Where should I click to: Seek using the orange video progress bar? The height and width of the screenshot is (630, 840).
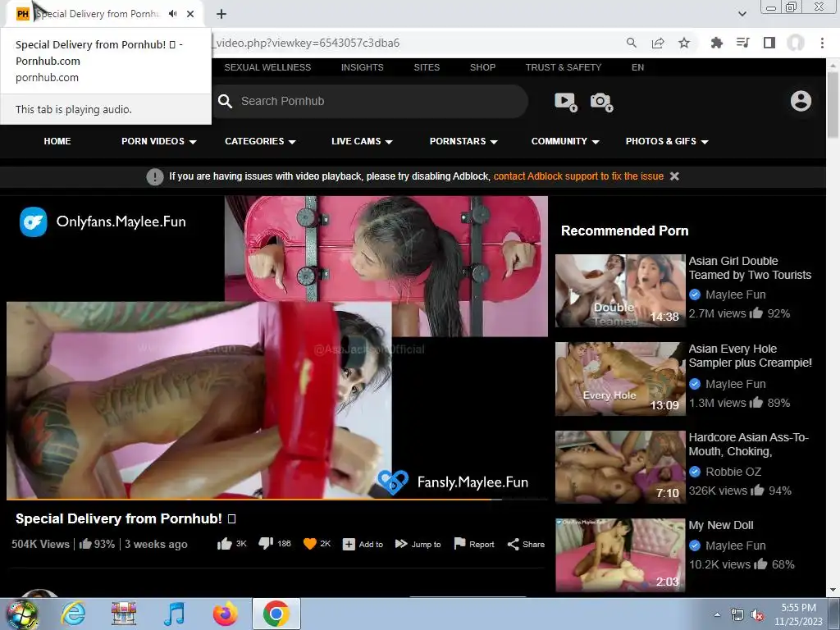277,500
